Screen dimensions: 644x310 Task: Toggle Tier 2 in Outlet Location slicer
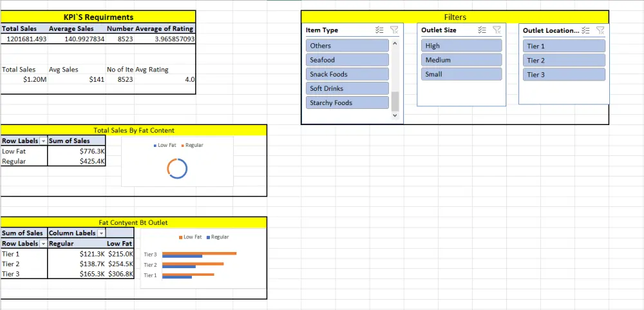tap(564, 61)
